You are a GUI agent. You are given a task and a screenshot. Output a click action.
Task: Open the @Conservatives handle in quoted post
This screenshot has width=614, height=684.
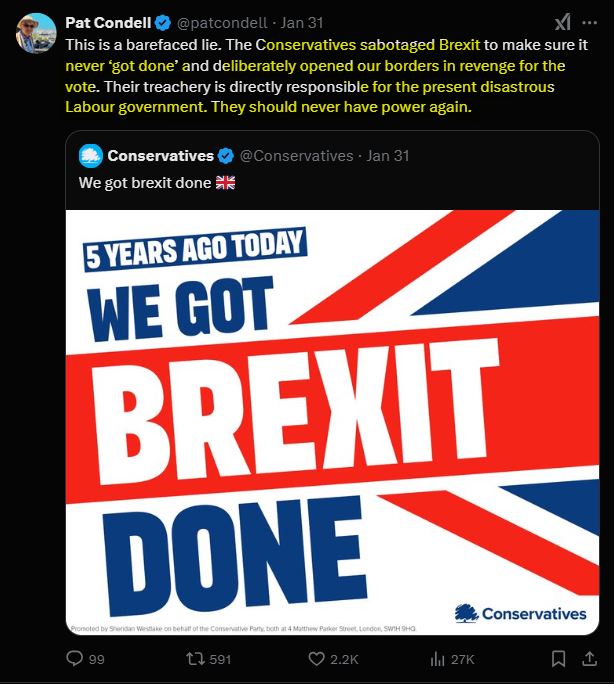pyautogui.click(x=297, y=156)
